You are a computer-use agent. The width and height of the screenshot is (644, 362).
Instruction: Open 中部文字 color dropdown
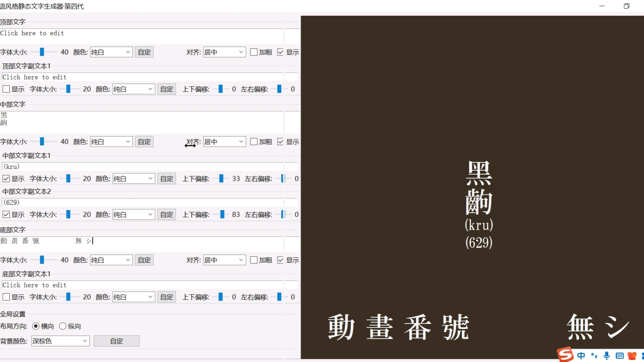coord(111,141)
